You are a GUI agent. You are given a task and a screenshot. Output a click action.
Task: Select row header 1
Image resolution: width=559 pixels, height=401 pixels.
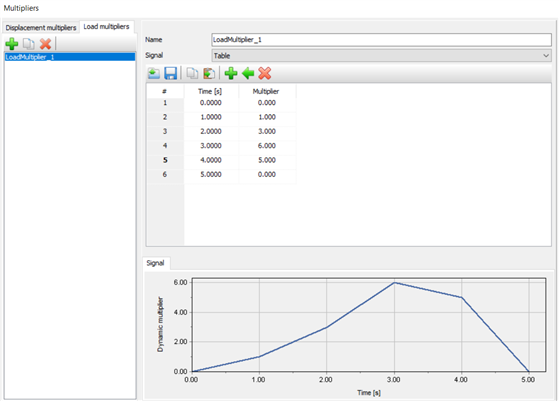[x=165, y=103]
